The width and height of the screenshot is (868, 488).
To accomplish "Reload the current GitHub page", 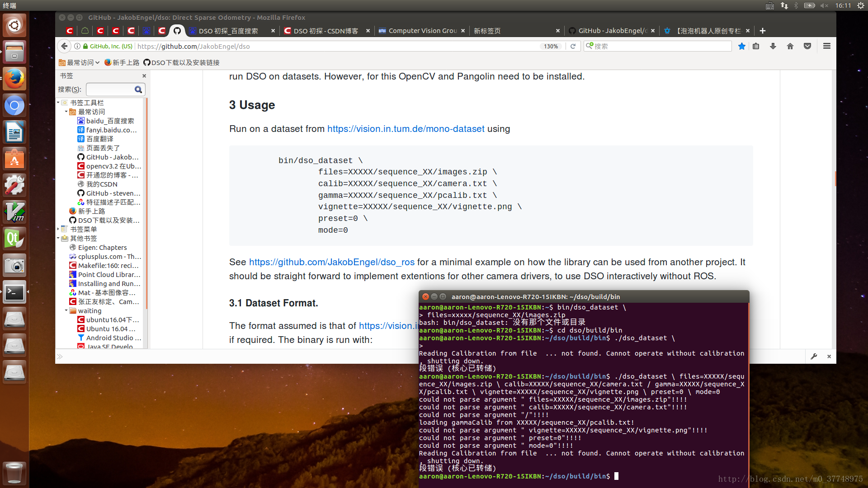I will pyautogui.click(x=573, y=46).
